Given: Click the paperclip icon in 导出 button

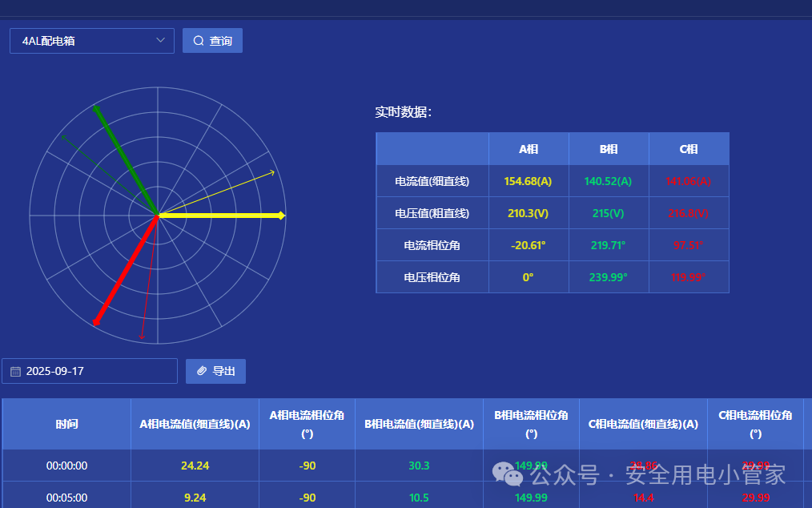Looking at the screenshot, I should click(x=202, y=371).
